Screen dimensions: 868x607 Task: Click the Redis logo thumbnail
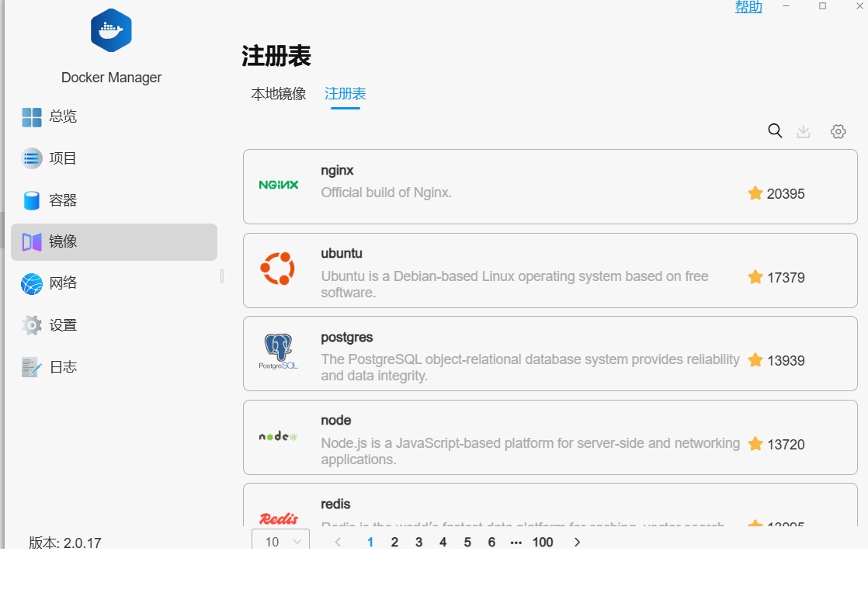click(x=279, y=519)
